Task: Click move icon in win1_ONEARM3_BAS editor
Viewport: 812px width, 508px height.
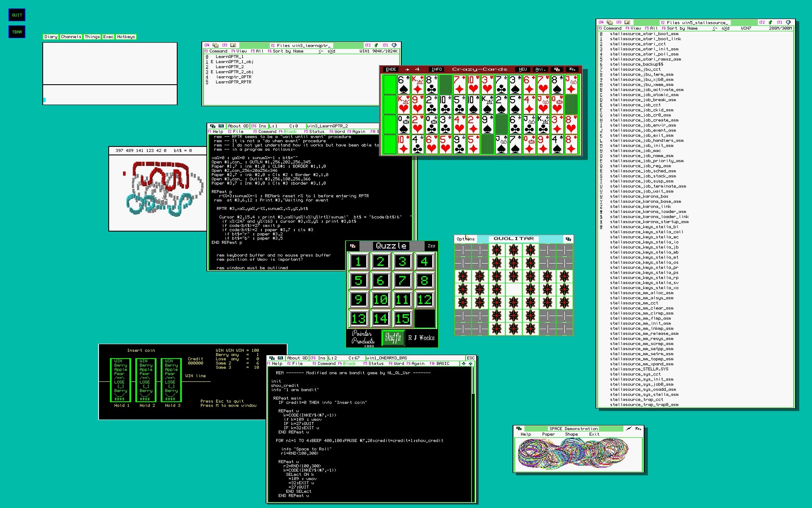Action: 272,358
